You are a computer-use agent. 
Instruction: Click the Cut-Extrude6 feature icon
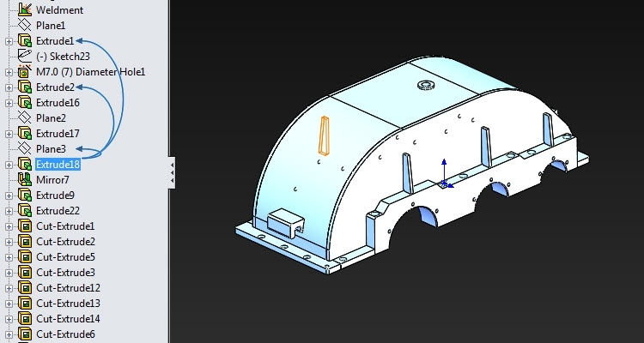pyautogui.click(x=25, y=334)
